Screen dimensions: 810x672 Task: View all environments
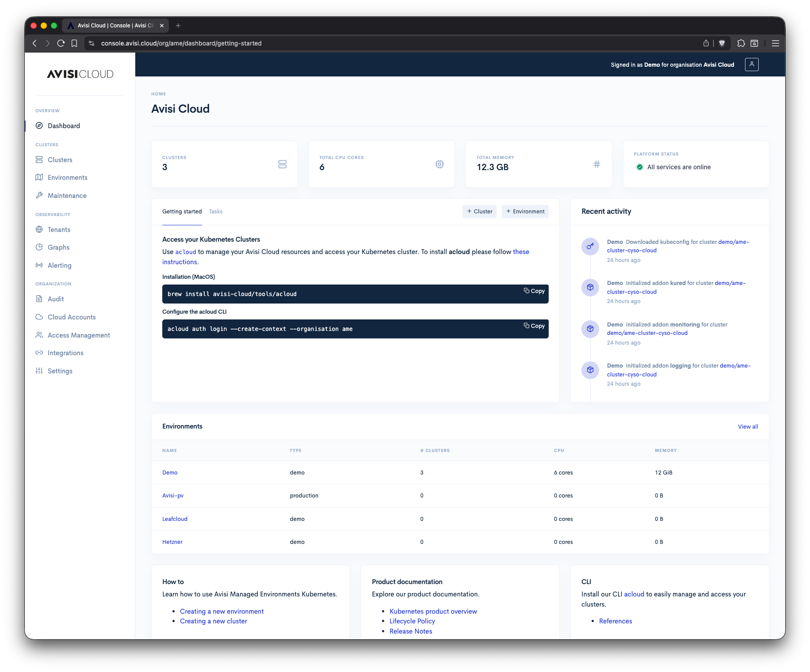[x=748, y=426]
